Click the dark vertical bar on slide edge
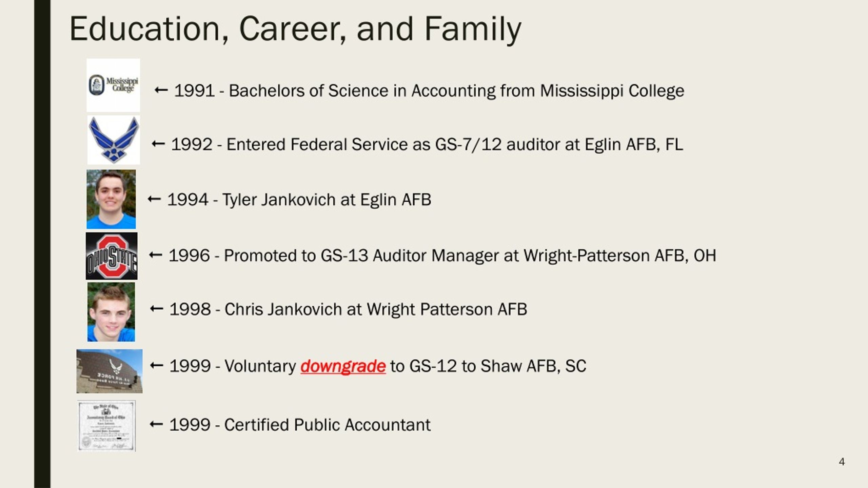 (x=42, y=244)
